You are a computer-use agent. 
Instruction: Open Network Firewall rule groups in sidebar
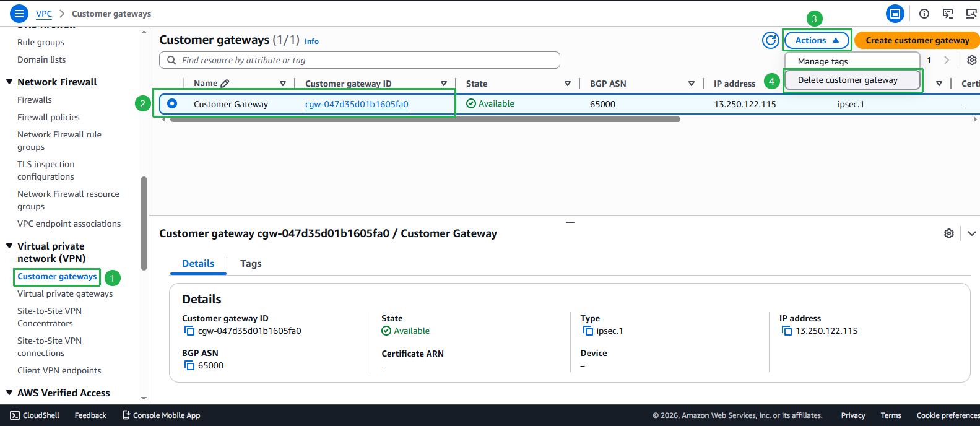tap(59, 141)
